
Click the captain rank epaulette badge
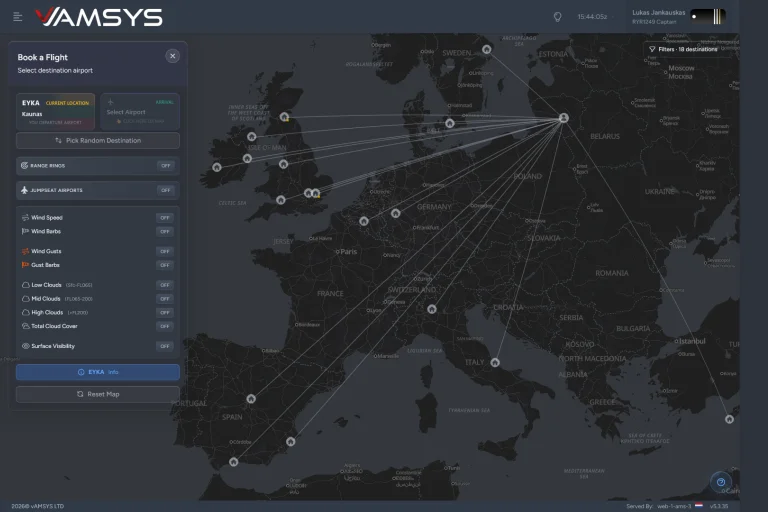708,17
